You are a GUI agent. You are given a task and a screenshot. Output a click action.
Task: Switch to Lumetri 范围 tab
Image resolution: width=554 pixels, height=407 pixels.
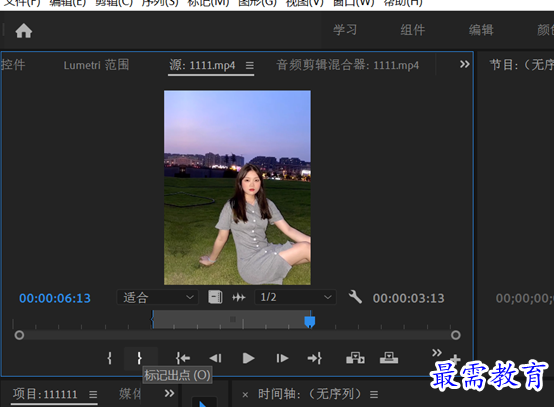[x=96, y=65]
